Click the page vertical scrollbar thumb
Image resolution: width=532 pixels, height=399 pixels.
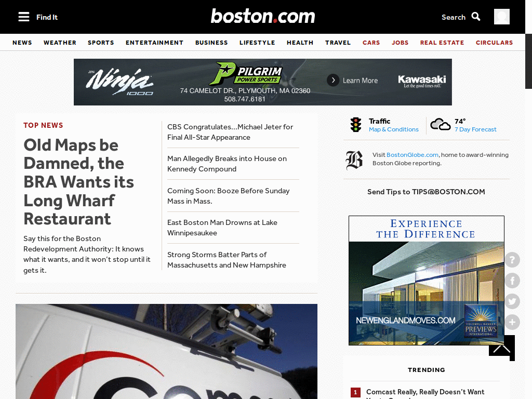528,61
